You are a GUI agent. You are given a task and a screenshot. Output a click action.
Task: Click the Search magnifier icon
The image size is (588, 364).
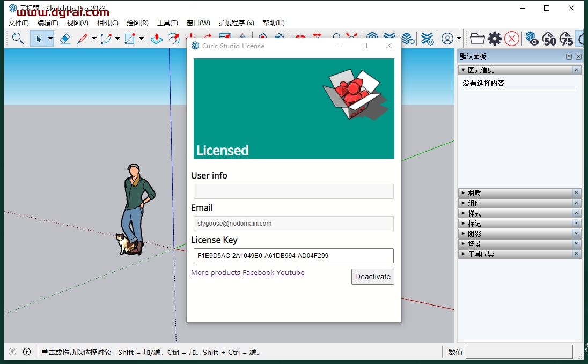click(18, 39)
